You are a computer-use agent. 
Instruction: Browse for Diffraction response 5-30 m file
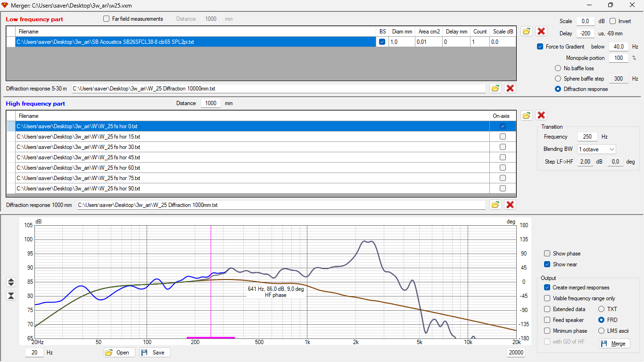[x=495, y=88]
